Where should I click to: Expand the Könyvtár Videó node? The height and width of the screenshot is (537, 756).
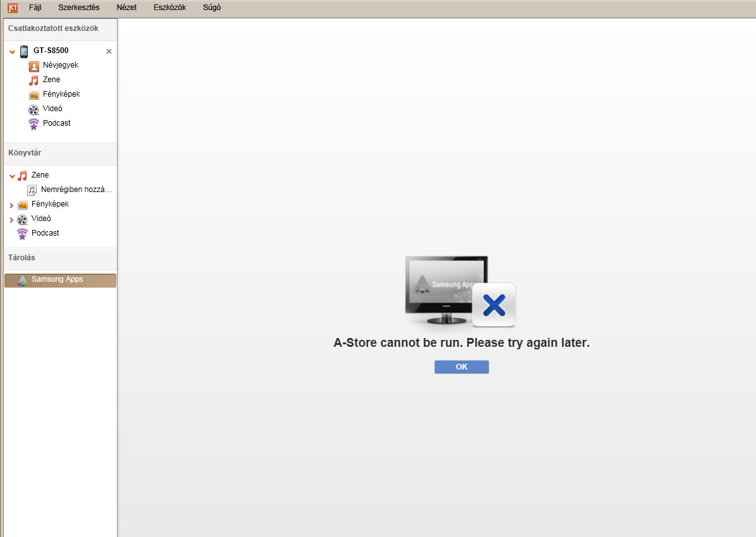pos(11,220)
